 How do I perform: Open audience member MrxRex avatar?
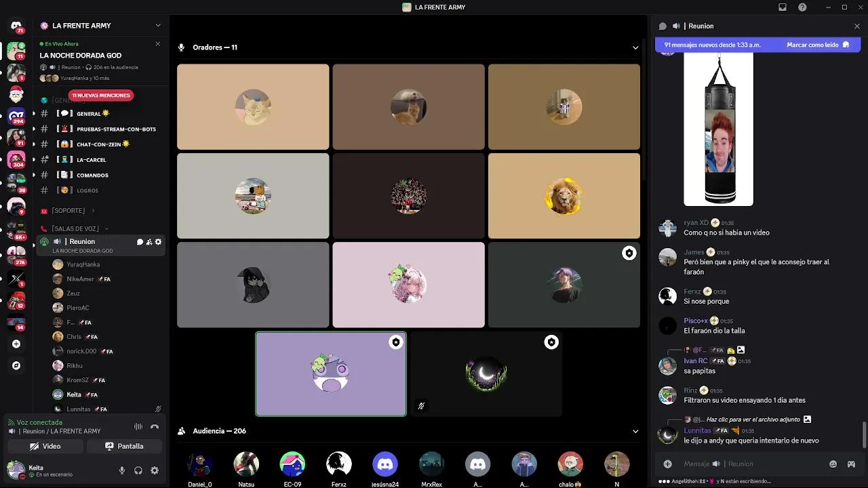[431, 464]
